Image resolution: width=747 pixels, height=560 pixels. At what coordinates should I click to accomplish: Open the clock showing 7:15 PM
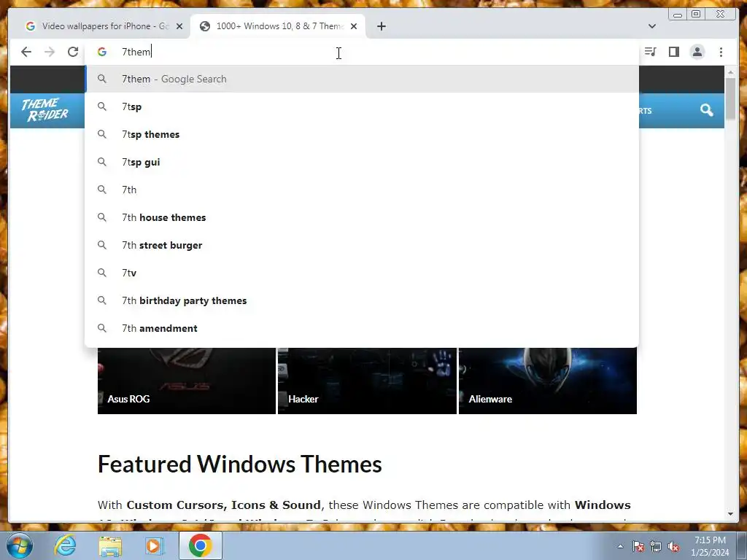710,546
